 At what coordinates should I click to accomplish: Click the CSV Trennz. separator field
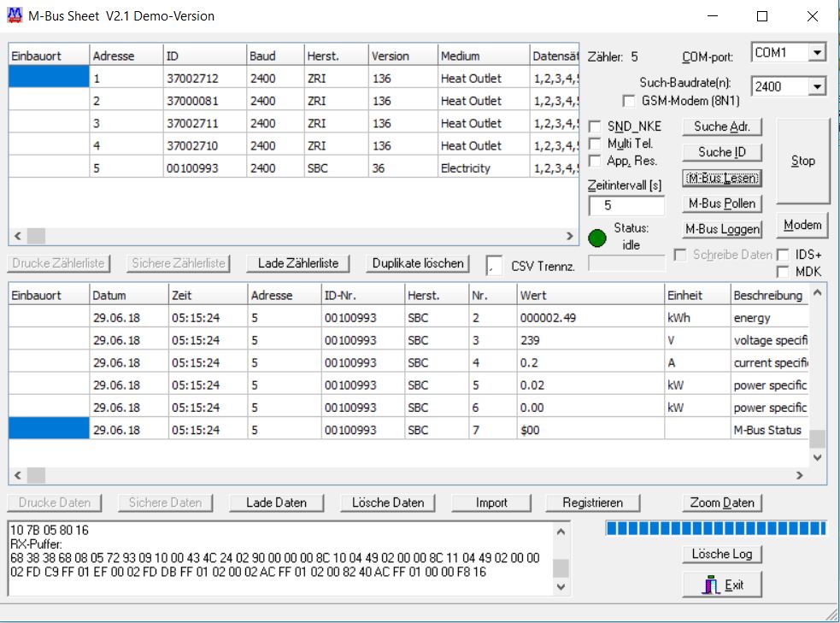pyautogui.click(x=494, y=266)
